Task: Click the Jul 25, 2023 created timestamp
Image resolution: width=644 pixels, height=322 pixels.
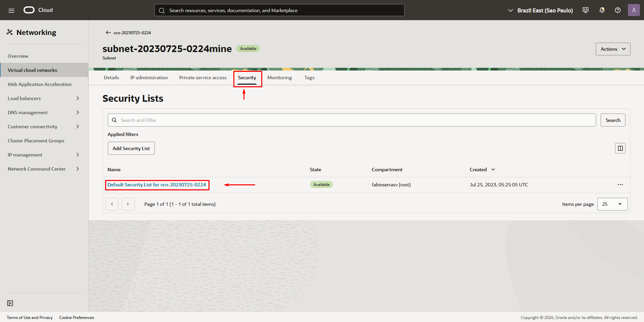Action: pyautogui.click(x=499, y=185)
